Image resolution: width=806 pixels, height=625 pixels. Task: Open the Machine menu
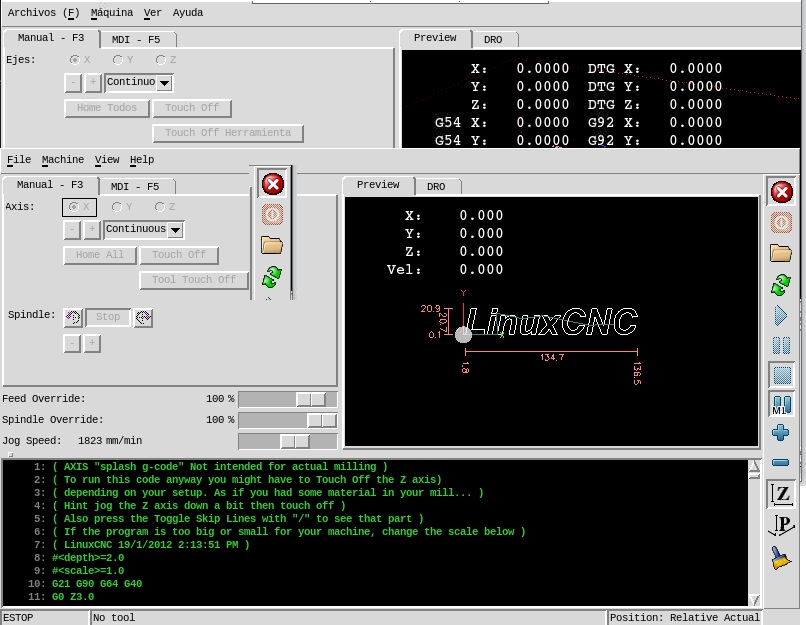(x=63, y=160)
